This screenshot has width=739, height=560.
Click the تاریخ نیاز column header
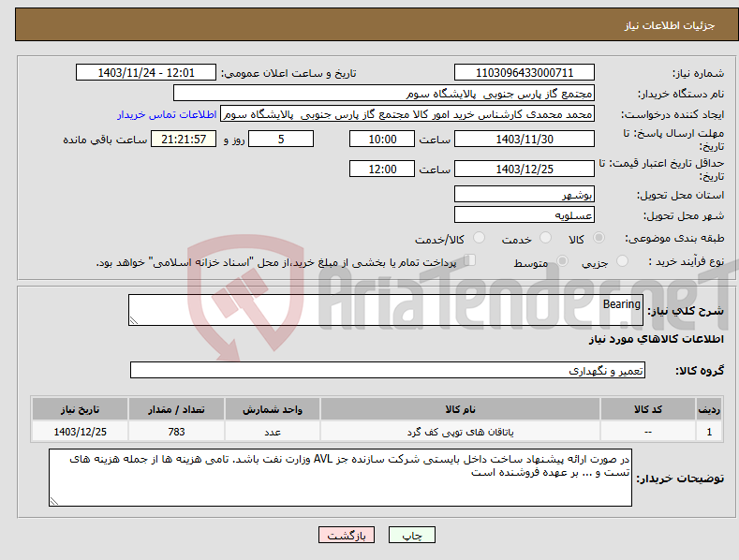(80, 409)
